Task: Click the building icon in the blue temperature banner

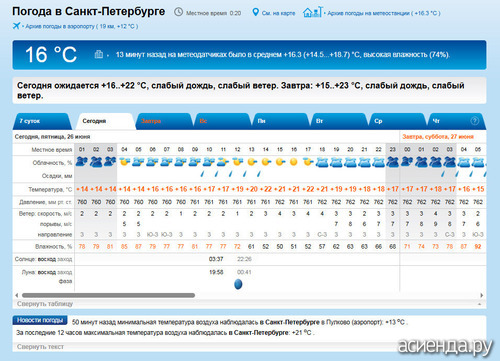Action: pyautogui.click(x=99, y=54)
